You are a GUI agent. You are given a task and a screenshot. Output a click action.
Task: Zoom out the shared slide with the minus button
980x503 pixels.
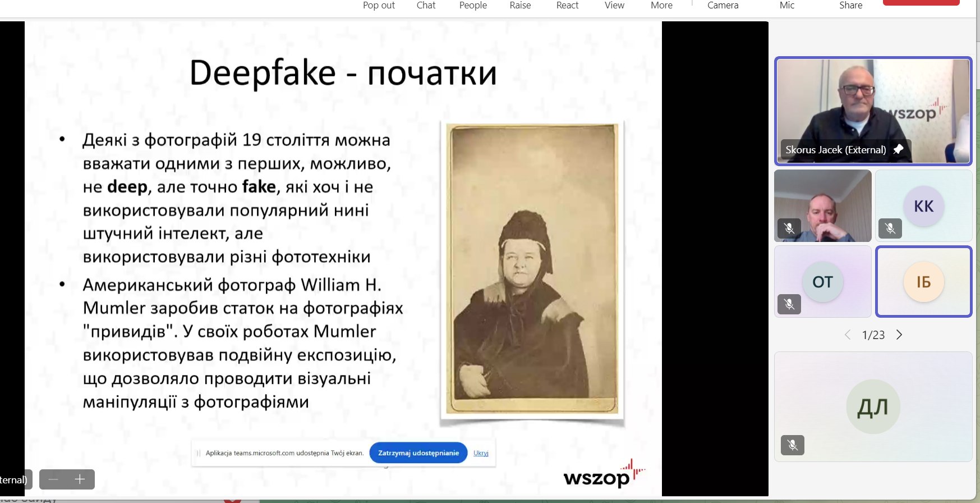[53, 479]
